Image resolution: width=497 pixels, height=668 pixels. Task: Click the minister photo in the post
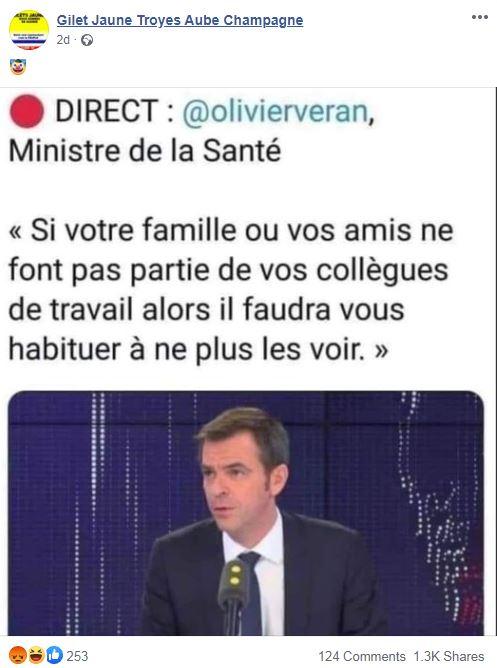(x=246, y=513)
